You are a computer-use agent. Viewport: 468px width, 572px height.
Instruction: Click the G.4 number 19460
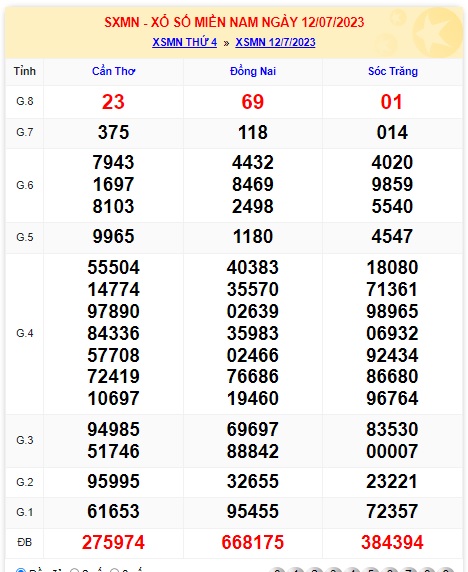[253, 398]
